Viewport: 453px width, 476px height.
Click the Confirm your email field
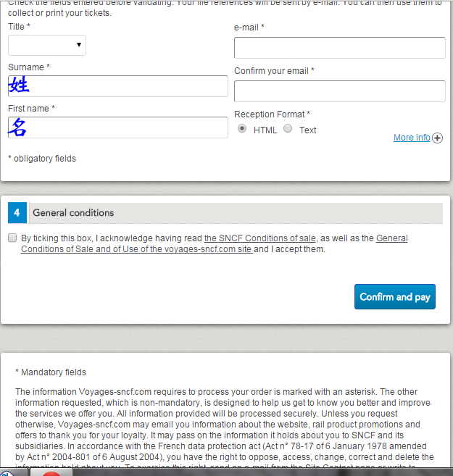tap(339, 91)
